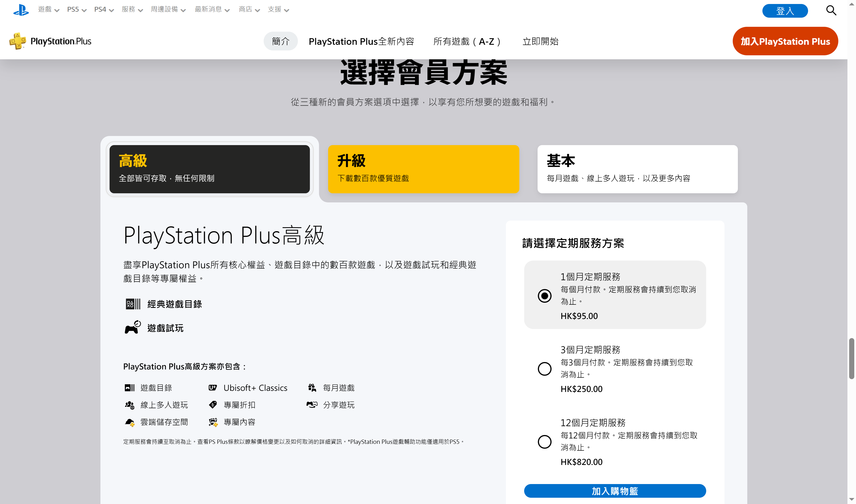Expand the 遊戲 dropdown menu
The width and height of the screenshot is (856, 504).
coord(49,9)
